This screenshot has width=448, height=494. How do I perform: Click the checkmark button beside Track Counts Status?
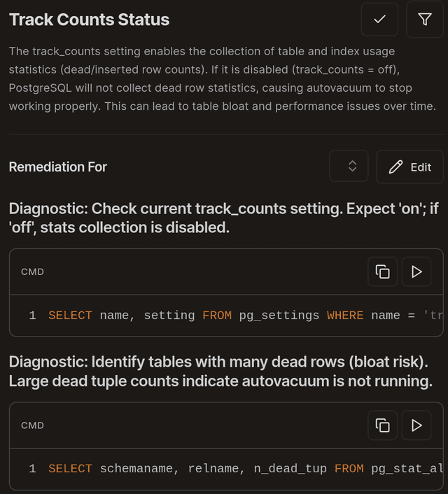point(379,20)
